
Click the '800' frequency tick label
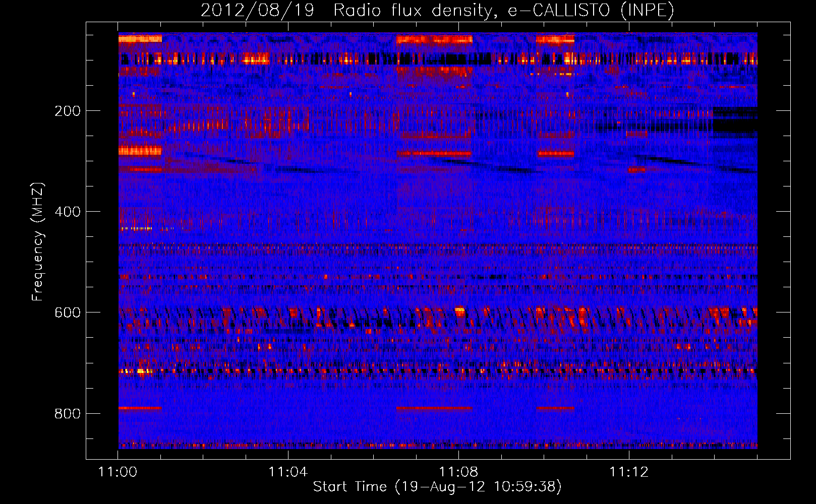click(68, 414)
